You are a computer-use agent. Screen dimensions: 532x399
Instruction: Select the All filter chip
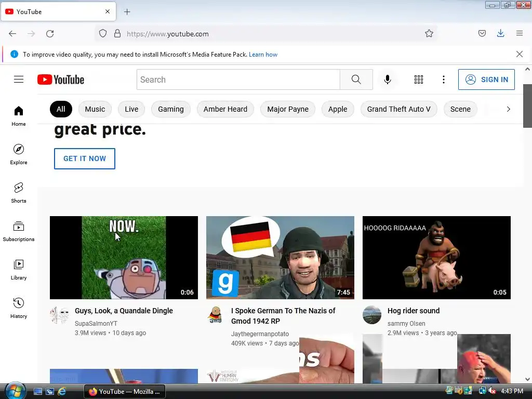click(61, 109)
